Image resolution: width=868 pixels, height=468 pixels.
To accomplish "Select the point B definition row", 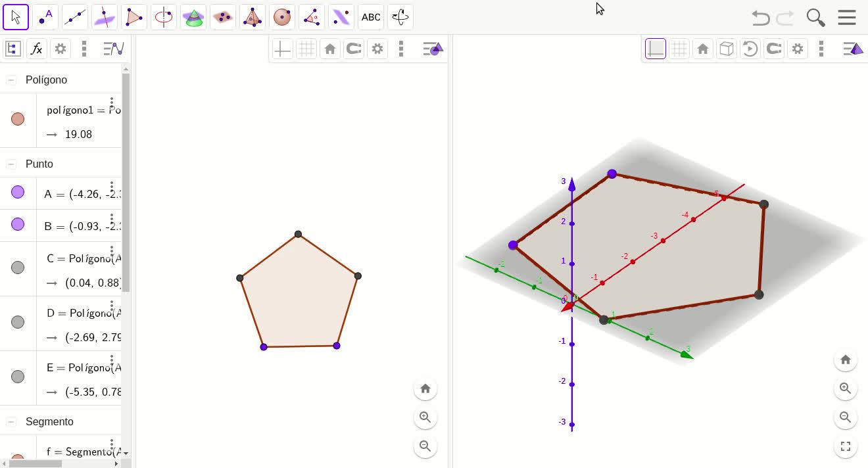I will point(79,226).
